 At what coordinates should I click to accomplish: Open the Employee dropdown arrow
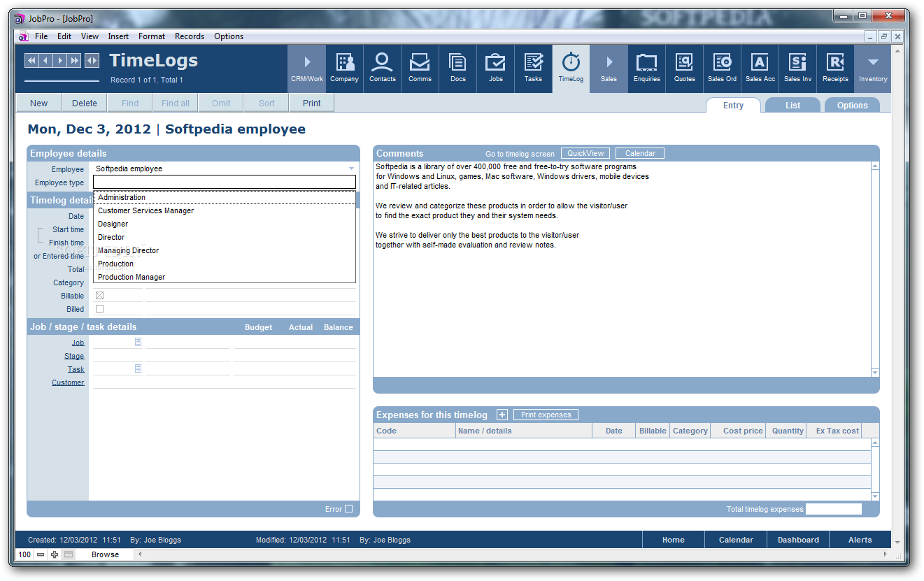351,169
